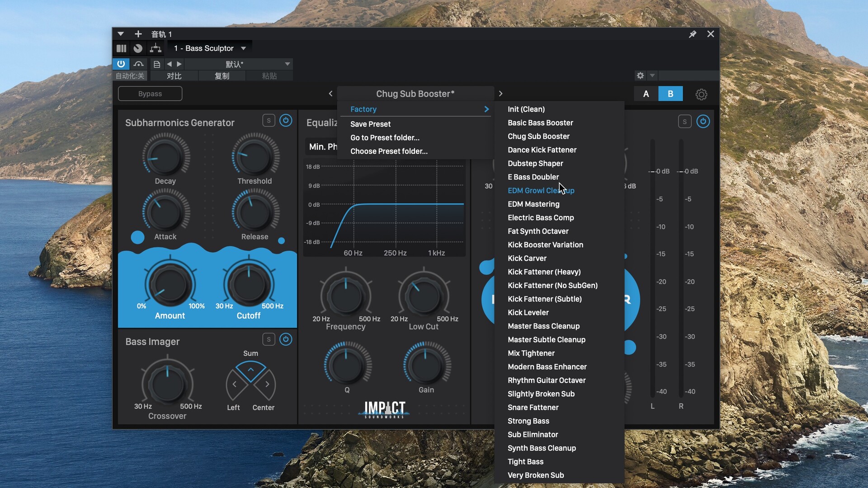Click the left channel output meter

652,267
